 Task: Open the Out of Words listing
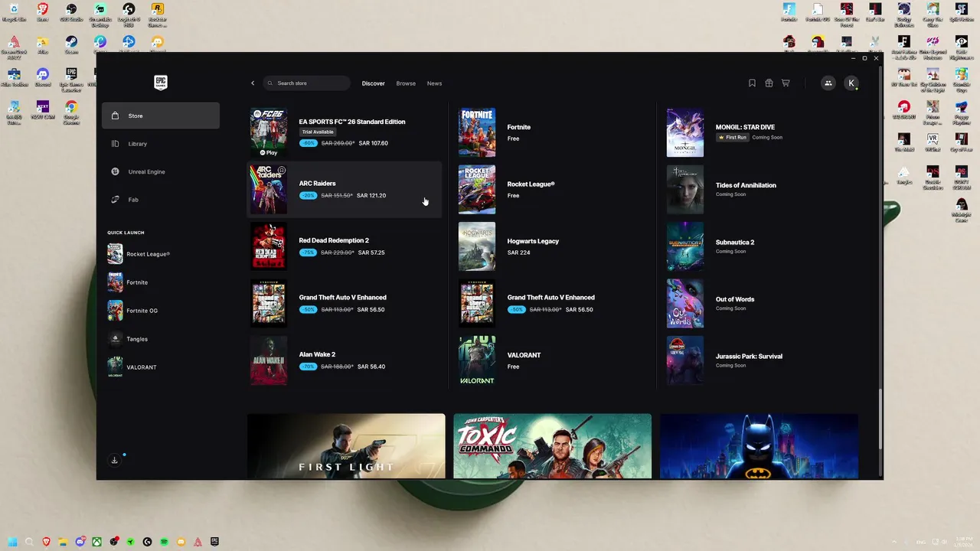(759, 303)
